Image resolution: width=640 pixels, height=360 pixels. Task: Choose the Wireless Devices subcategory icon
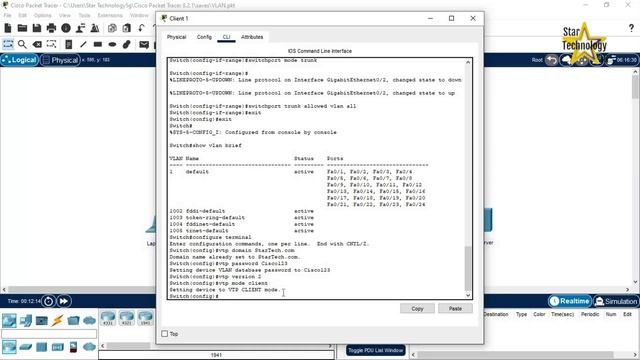pyautogui.click(x=57, y=347)
